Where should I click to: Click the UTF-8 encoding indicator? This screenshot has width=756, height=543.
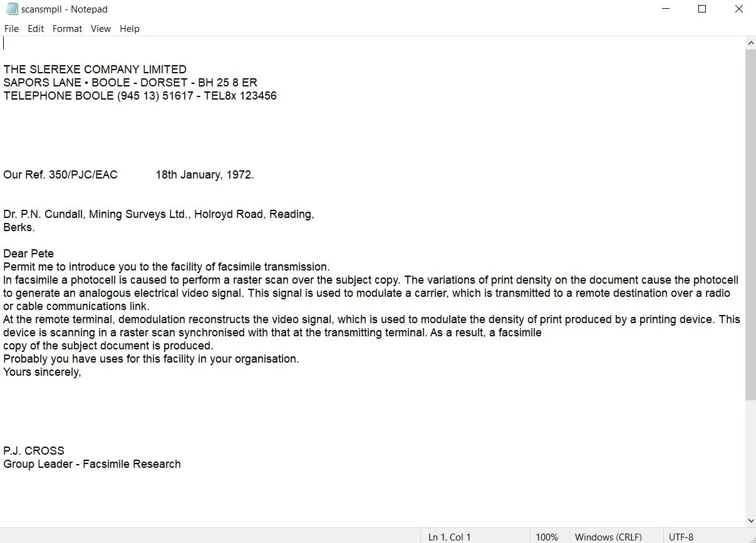click(681, 537)
